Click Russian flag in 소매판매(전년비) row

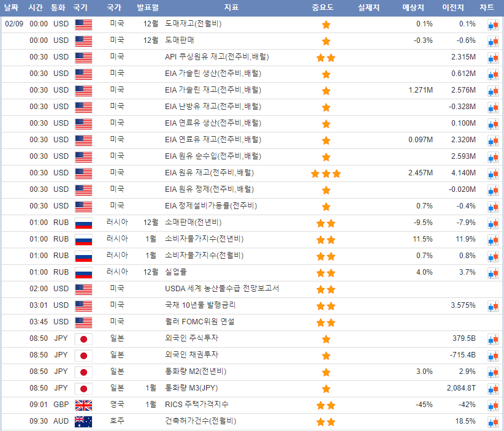click(x=83, y=223)
